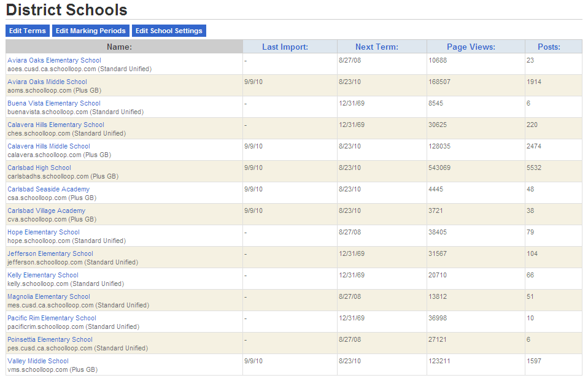Open Carlsbad Village Academy link

click(x=46, y=210)
